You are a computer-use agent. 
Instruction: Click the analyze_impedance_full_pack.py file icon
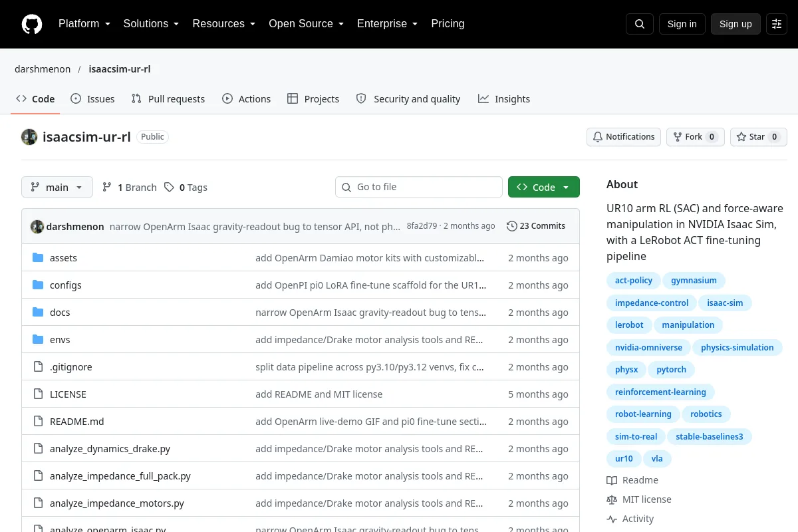pos(38,476)
